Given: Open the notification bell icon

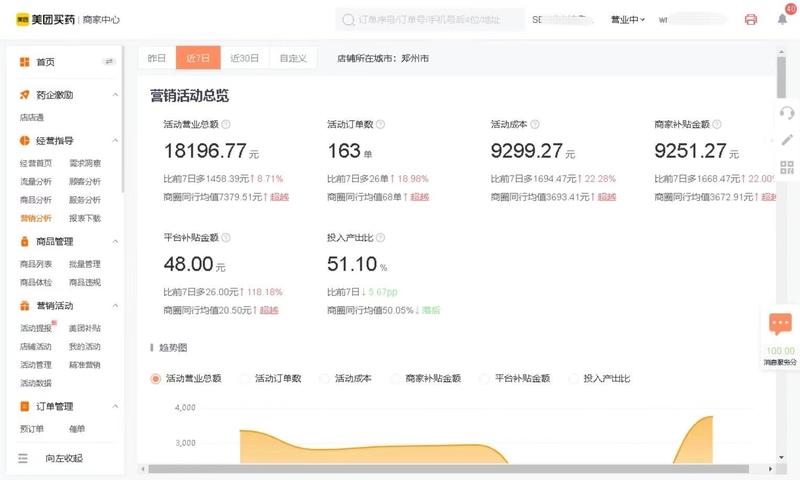Looking at the screenshot, I should point(782,19).
